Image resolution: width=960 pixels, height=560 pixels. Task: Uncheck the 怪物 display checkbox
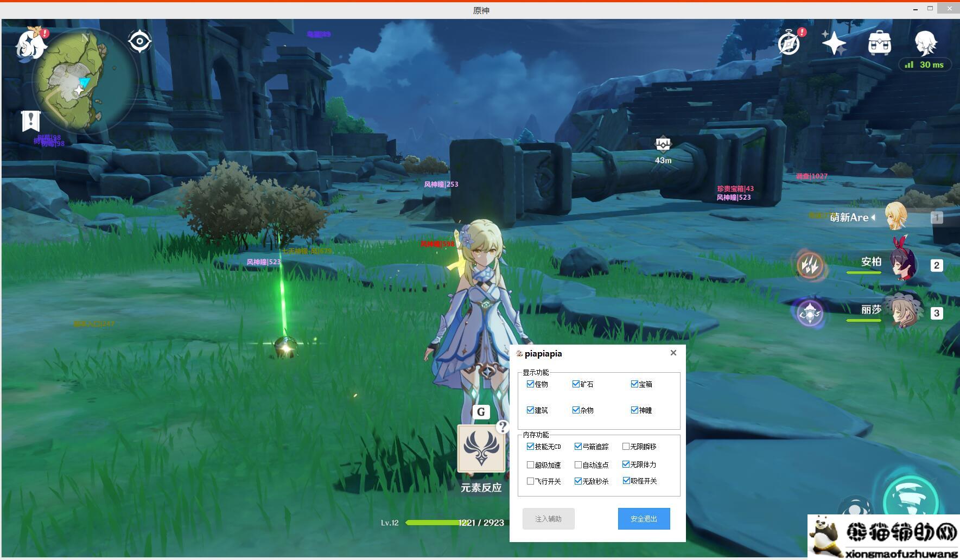(530, 384)
